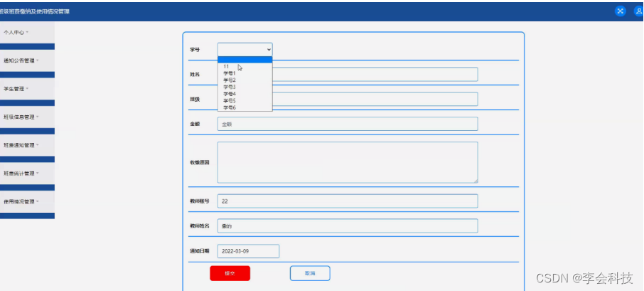
Task: Choose 学号3 from the dropdown list
Action: tap(245, 87)
